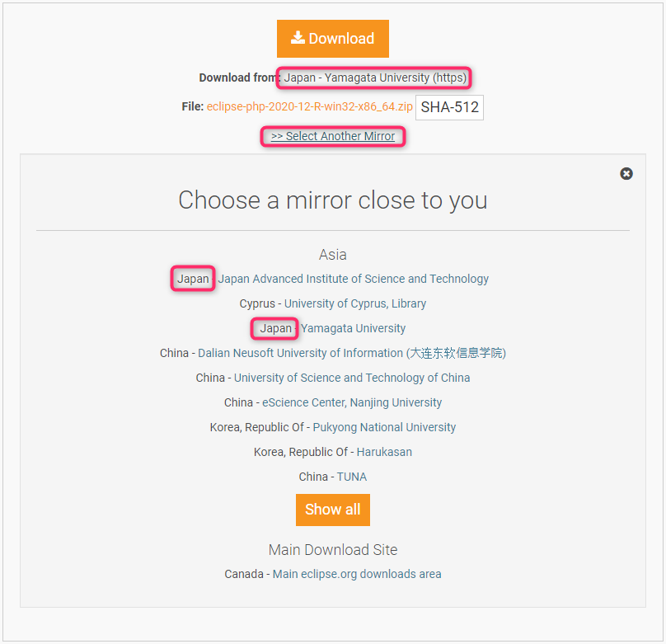The width and height of the screenshot is (666, 644).
Task: Select University of Cyprus, Library mirror
Action: 355,303
